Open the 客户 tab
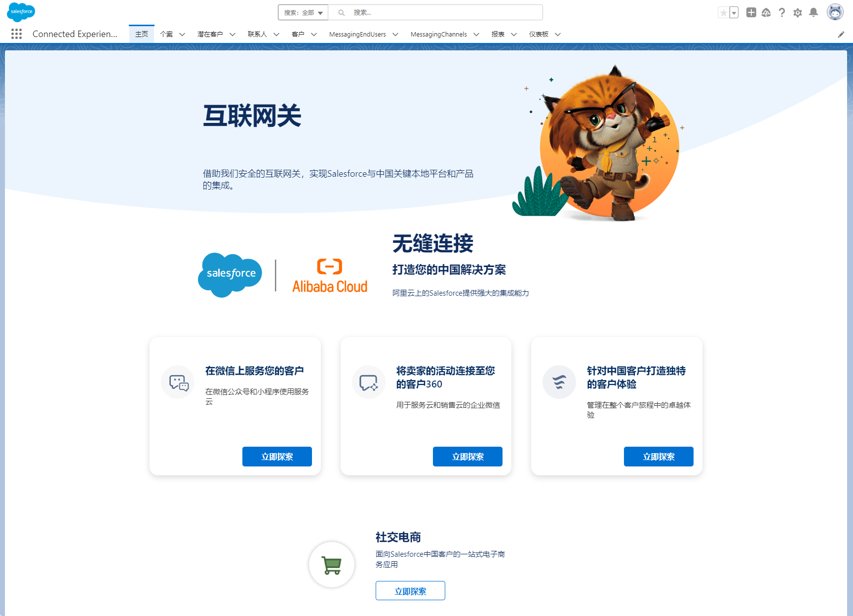This screenshot has width=853, height=616. click(x=298, y=34)
